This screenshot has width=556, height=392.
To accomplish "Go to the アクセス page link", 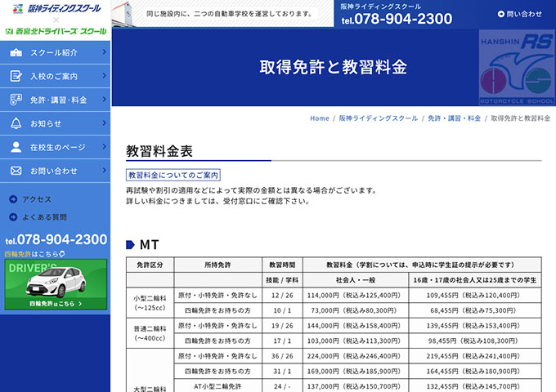I will pos(37,199).
